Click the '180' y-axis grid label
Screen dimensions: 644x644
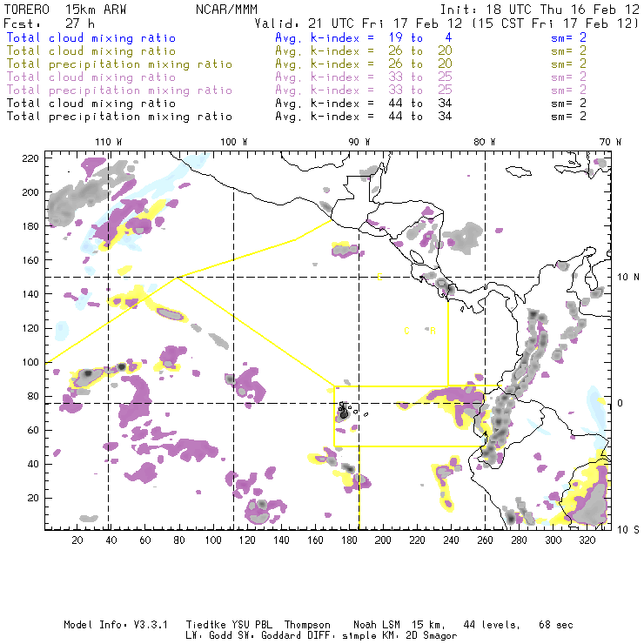coord(30,226)
